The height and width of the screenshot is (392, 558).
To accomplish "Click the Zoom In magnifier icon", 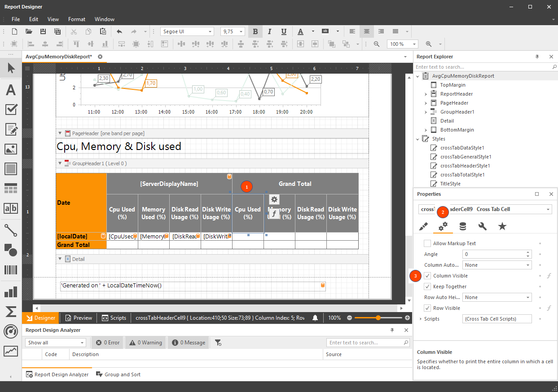I will click(429, 44).
